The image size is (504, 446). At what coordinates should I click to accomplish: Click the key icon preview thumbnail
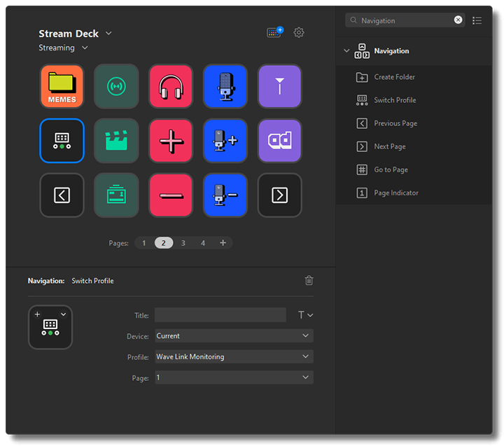coord(50,328)
